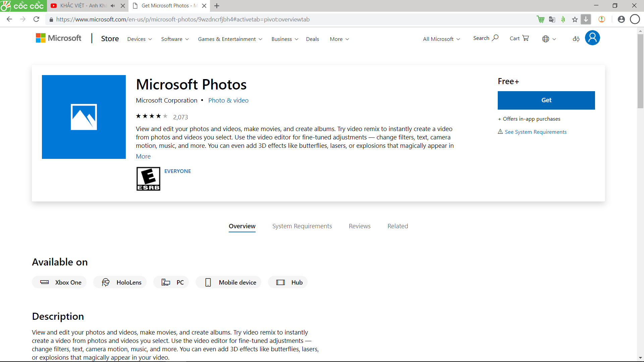Click the độ account name text
644x362 pixels.
(576, 39)
